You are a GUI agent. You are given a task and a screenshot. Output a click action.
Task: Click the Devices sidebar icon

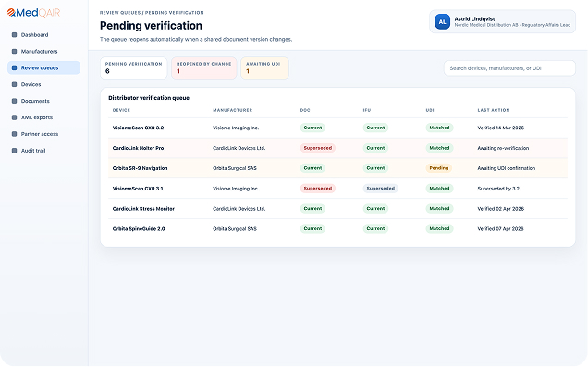(x=14, y=84)
